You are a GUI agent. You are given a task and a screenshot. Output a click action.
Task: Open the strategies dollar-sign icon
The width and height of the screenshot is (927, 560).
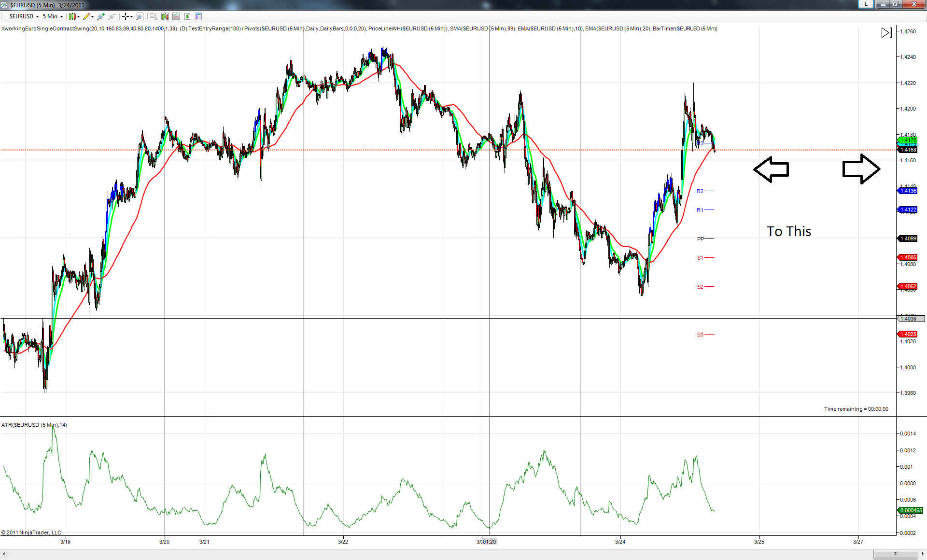(x=187, y=16)
